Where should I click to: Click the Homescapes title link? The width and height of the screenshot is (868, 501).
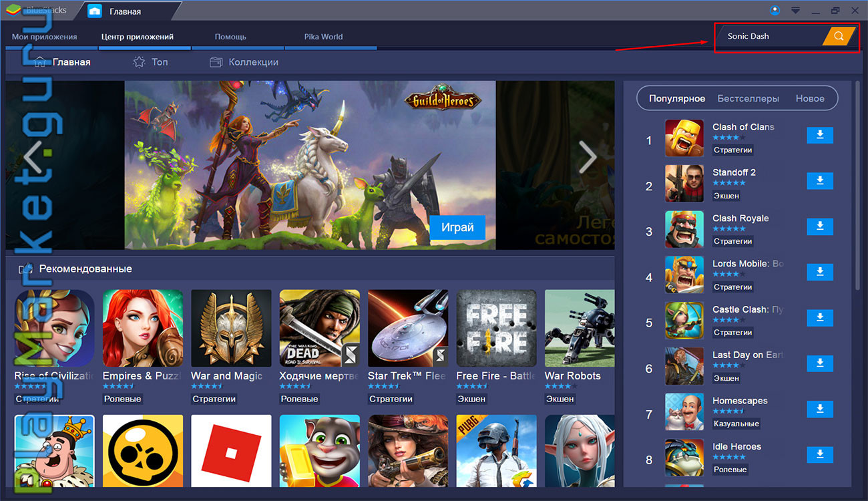pyautogui.click(x=740, y=401)
